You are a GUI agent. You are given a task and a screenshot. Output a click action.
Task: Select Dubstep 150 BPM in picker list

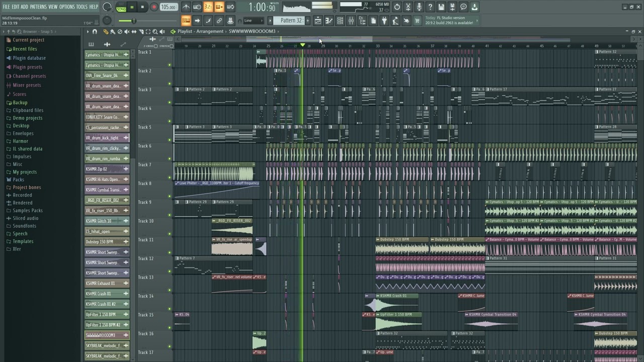click(107, 242)
